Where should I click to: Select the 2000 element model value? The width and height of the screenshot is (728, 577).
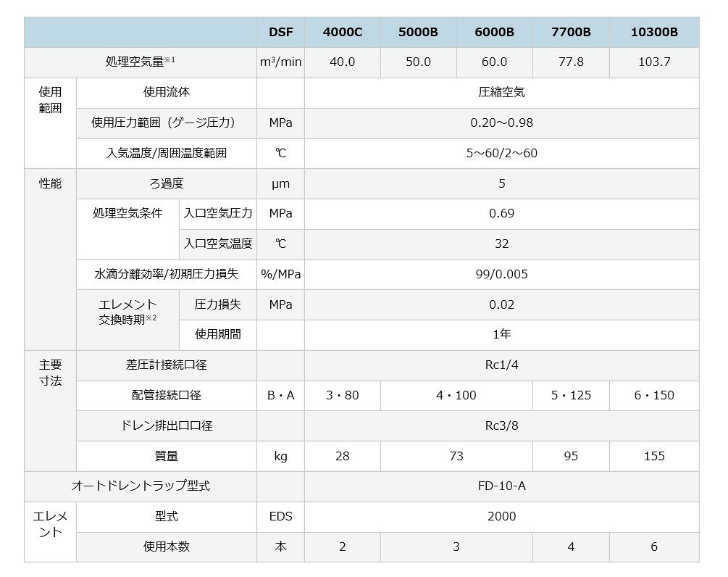coord(501,517)
